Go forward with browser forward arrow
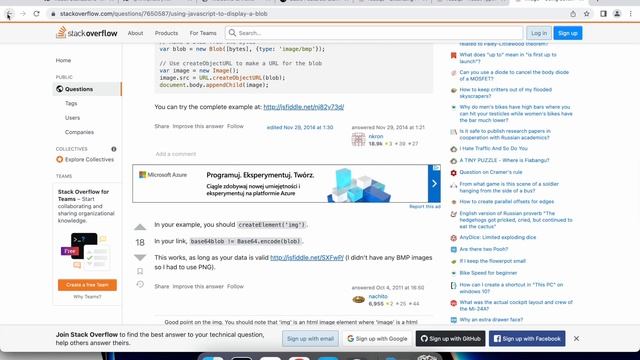Viewport: 640px width, 360px height. (x=23, y=14)
